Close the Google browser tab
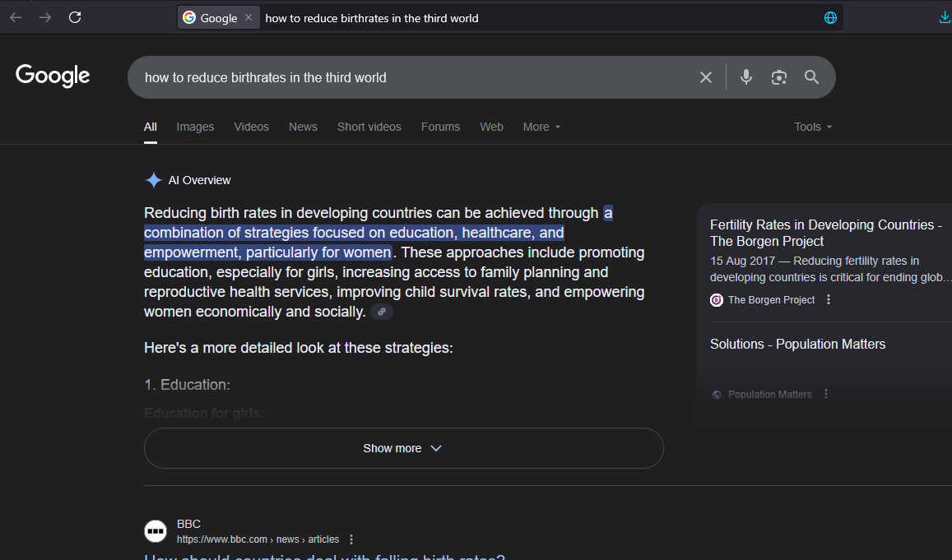 point(248,17)
